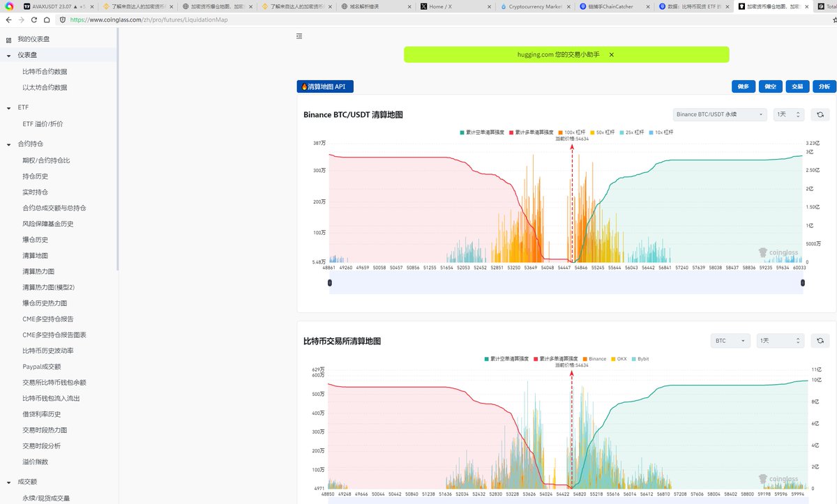Bookmark the page with the star icon
The width and height of the screenshot is (837, 504).
834,20
